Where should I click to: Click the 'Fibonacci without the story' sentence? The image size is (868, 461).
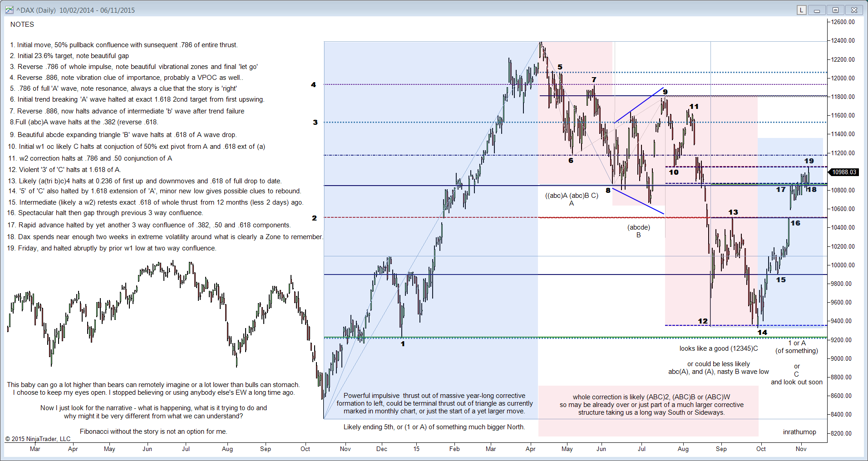pos(153,432)
